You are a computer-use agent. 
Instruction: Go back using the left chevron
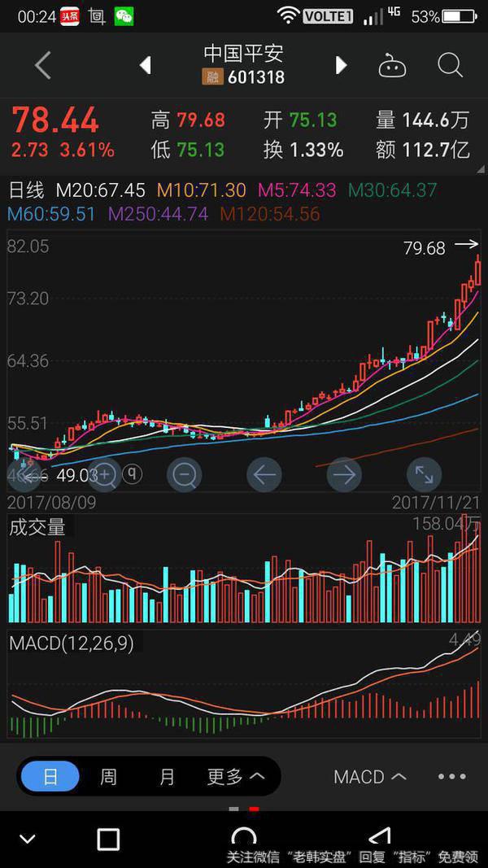point(42,65)
